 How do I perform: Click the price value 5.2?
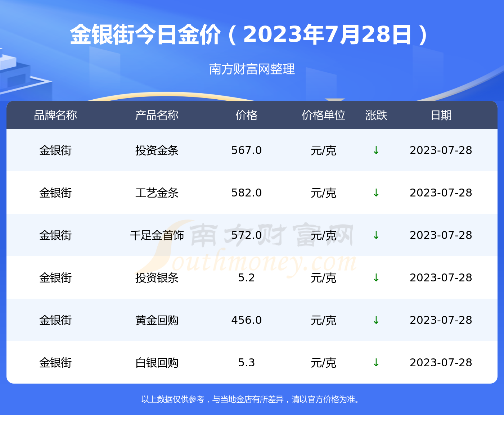point(247,278)
